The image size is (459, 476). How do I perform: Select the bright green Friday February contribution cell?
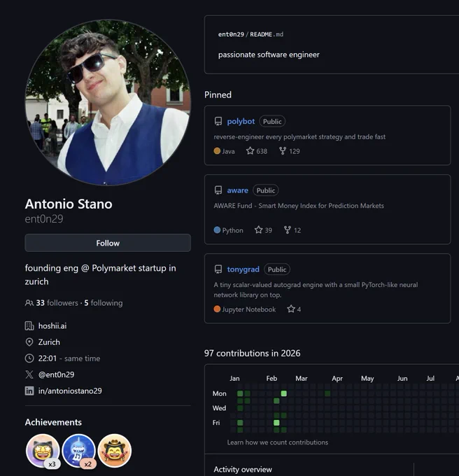pyautogui.click(x=276, y=423)
